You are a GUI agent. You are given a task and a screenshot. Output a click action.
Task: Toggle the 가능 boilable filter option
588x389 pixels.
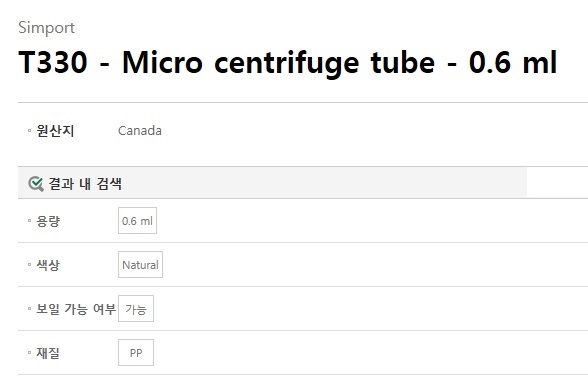136,309
